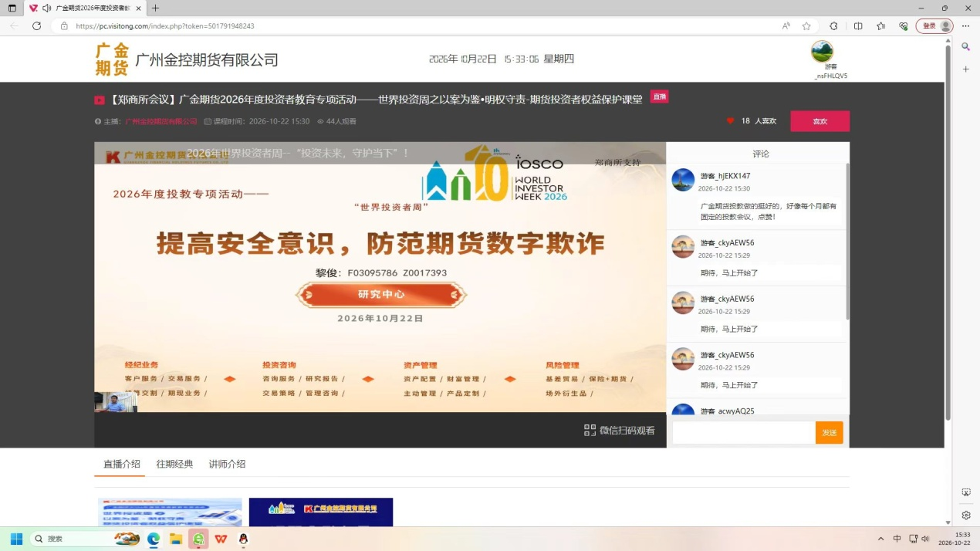
Task: Add page to favorites star icon
Action: point(806,25)
